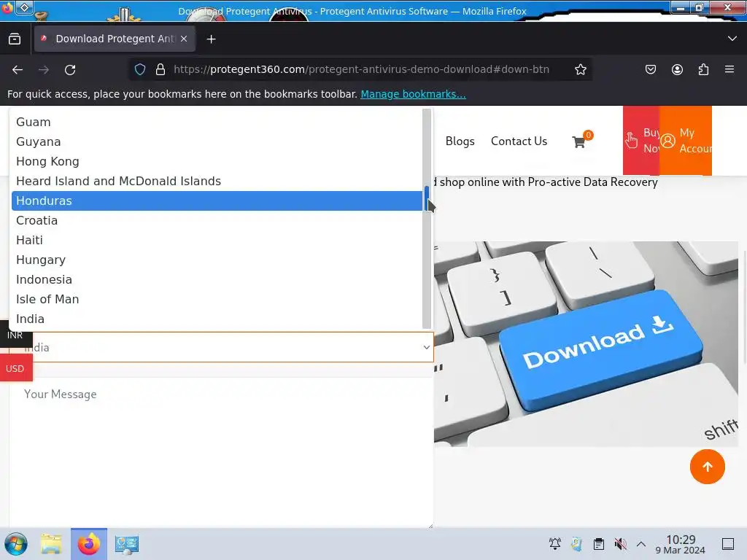Close the Download Protegent tab

coord(184,39)
